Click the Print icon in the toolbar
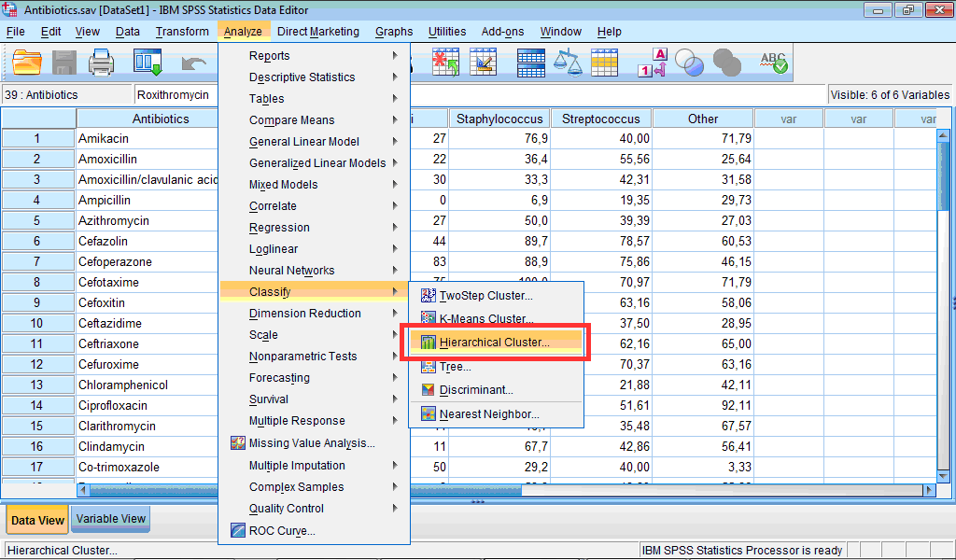The image size is (956, 560). tap(101, 63)
